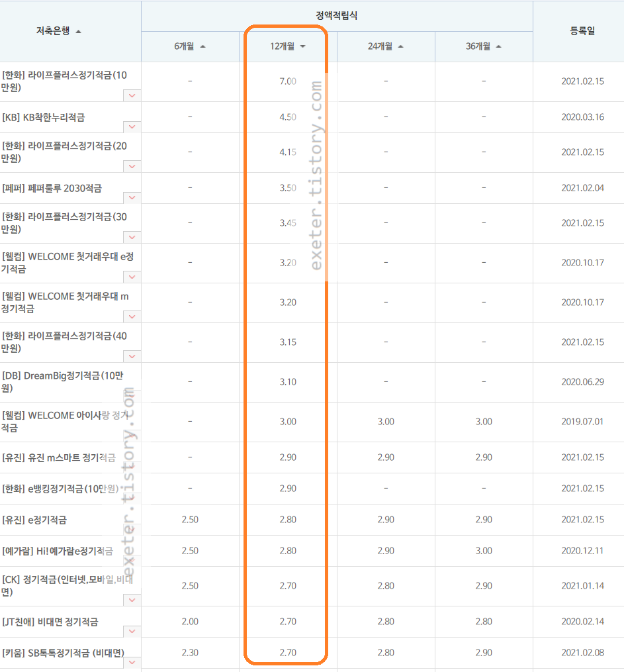Click the 정액적립식 group header
624x672 pixels.
[337, 16]
